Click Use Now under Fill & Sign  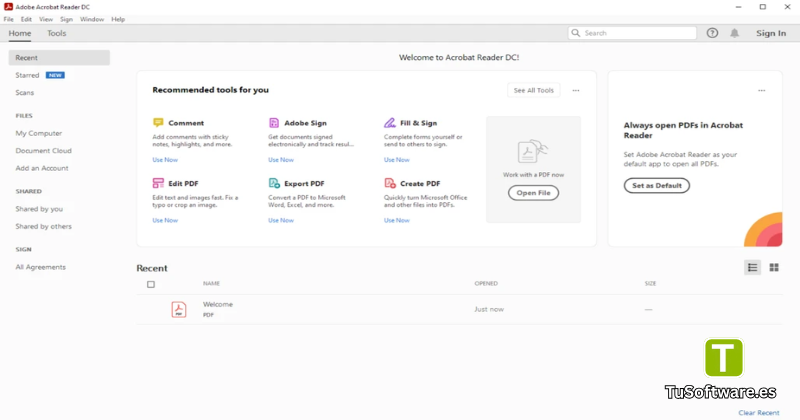click(397, 160)
